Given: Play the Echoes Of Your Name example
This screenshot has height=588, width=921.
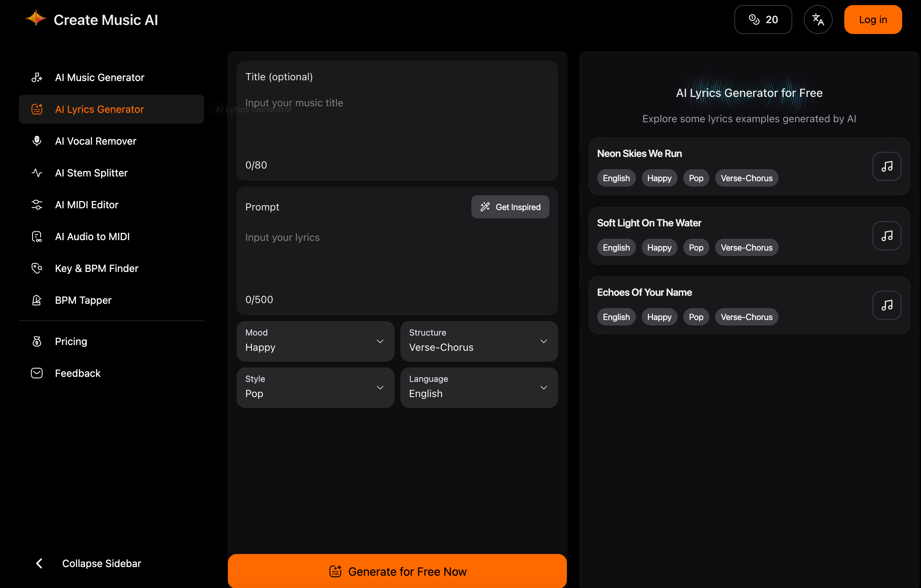Looking at the screenshot, I should tap(887, 305).
